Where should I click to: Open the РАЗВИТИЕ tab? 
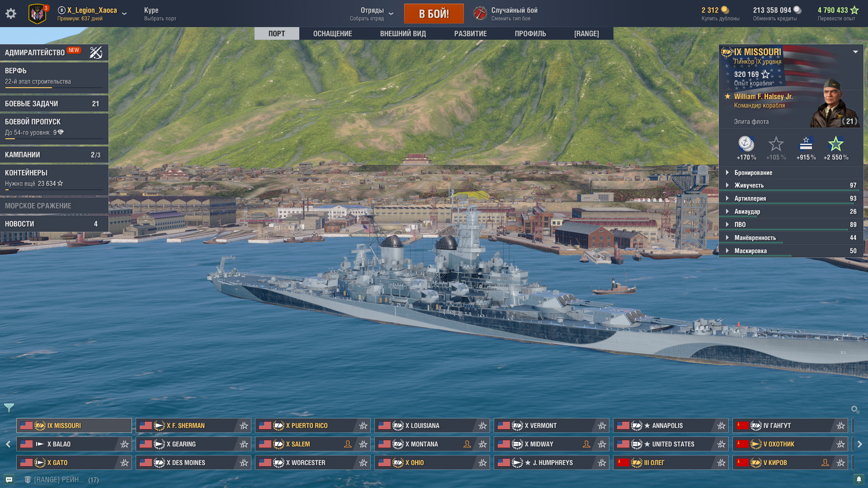[x=471, y=33]
